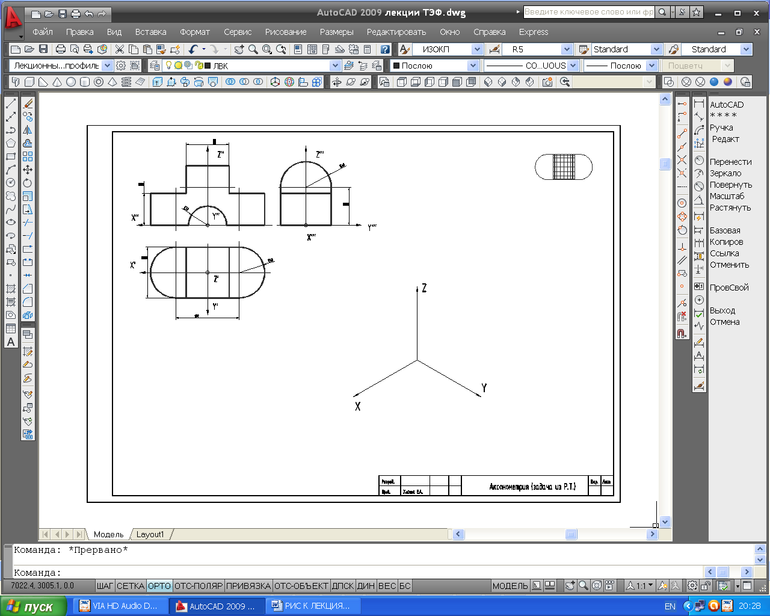The height and width of the screenshot is (616, 770).
Task: Enable СЕТКА grid display
Action: coord(130,585)
